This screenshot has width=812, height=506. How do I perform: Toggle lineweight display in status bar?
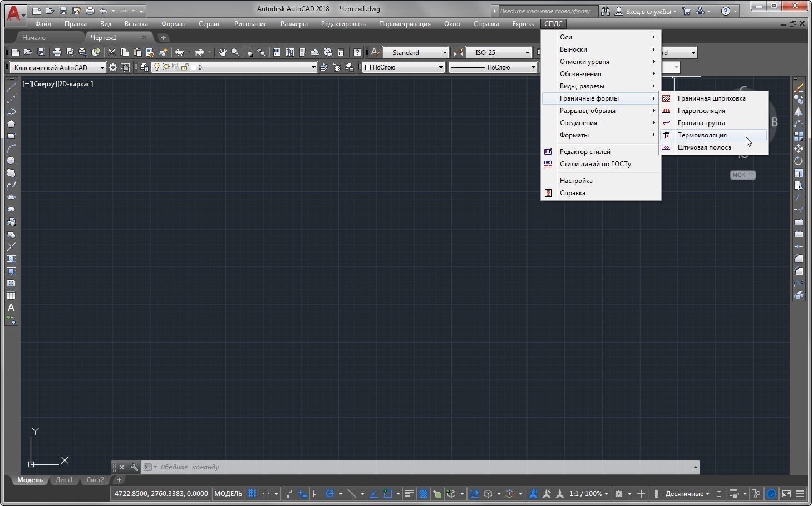pos(410,493)
